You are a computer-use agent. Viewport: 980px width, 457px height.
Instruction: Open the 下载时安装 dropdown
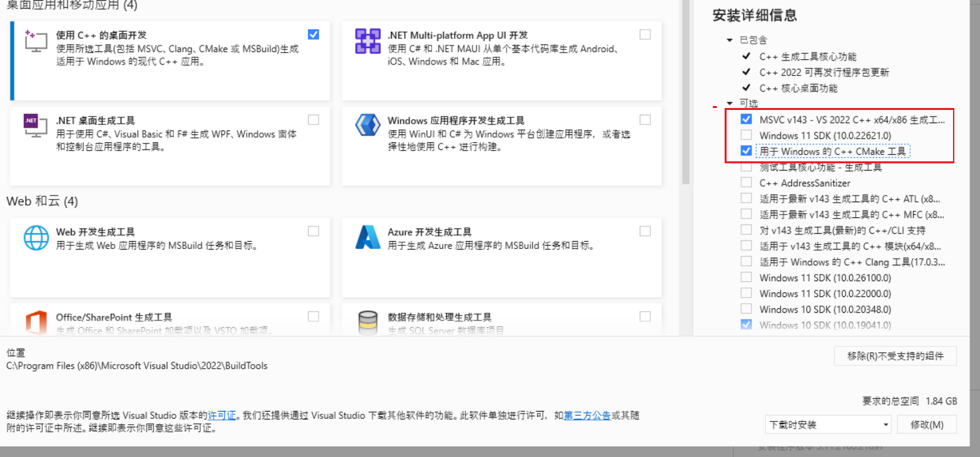[828, 425]
